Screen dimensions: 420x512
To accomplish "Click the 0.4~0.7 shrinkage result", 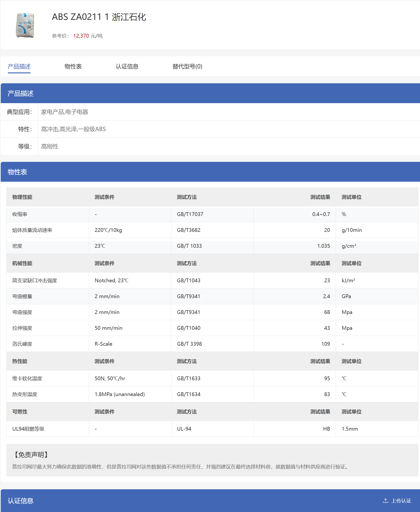I will [x=321, y=214].
